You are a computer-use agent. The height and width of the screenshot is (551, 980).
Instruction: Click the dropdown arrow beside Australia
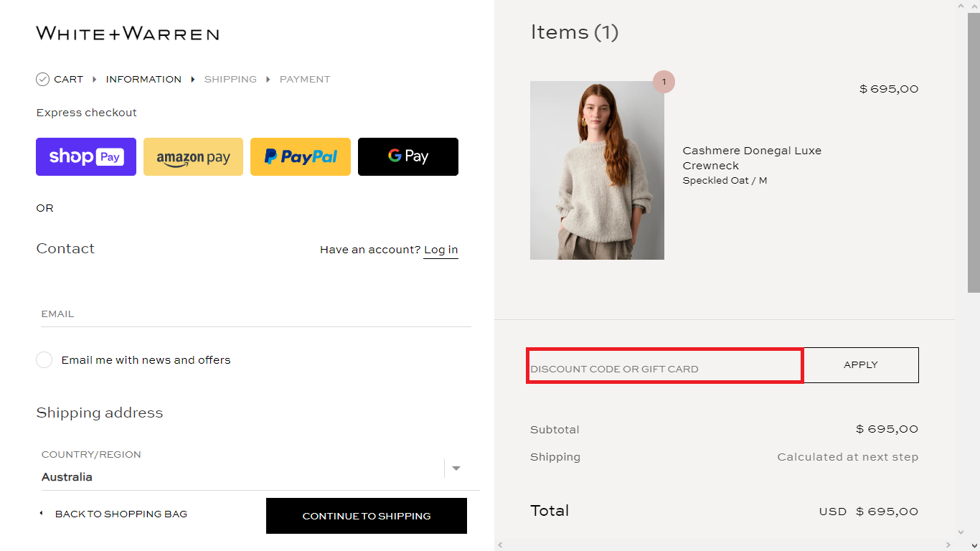click(456, 468)
